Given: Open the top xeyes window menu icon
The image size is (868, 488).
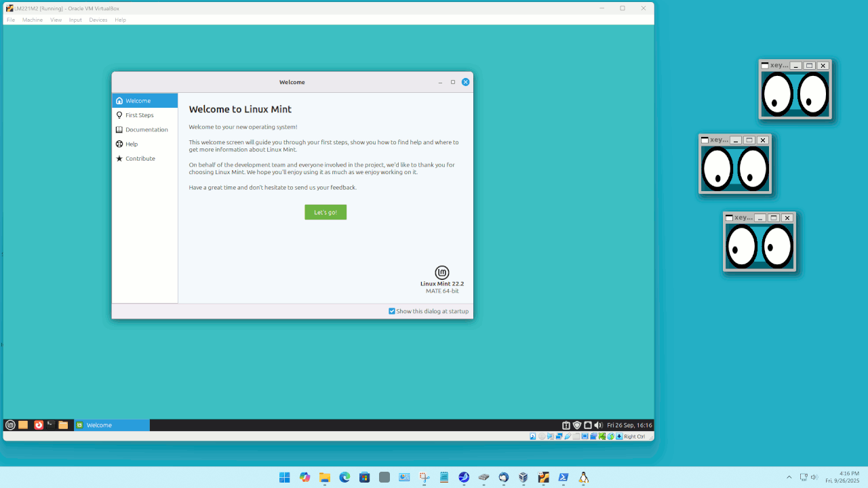Looking at the screenshot, I should pyautogui.click(x=765, y=66).
